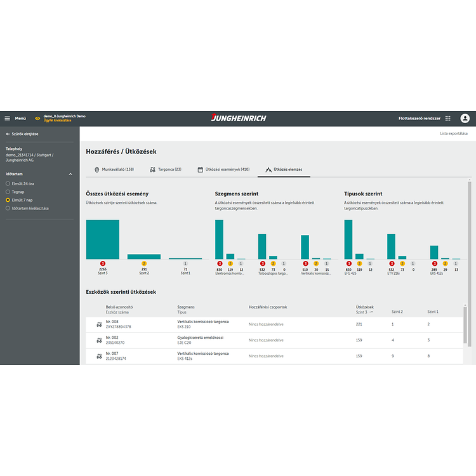The image size is (476, 476).
Task: Open the user profile avatar
Action: [x=465, y=118]
